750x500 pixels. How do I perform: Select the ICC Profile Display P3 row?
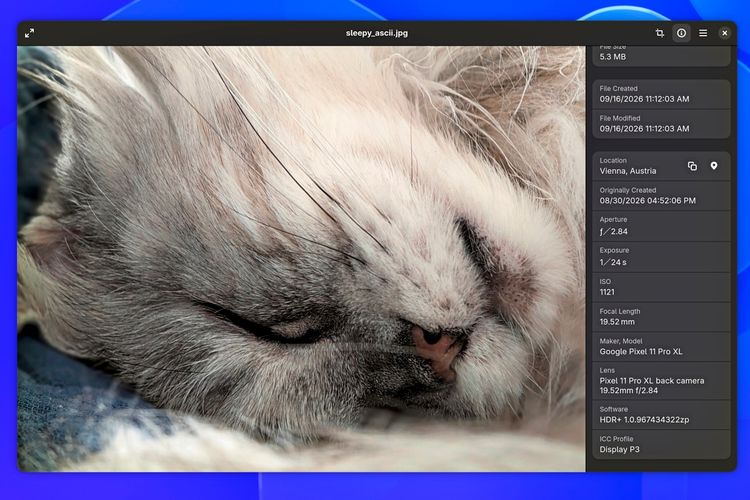click(x=661, y=444)
